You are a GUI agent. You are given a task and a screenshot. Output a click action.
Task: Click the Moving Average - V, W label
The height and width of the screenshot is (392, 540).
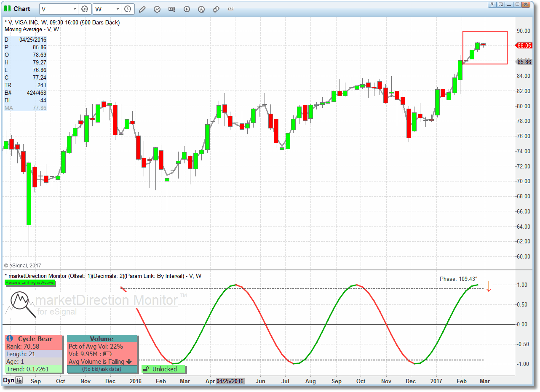click(x=32, y=29)
